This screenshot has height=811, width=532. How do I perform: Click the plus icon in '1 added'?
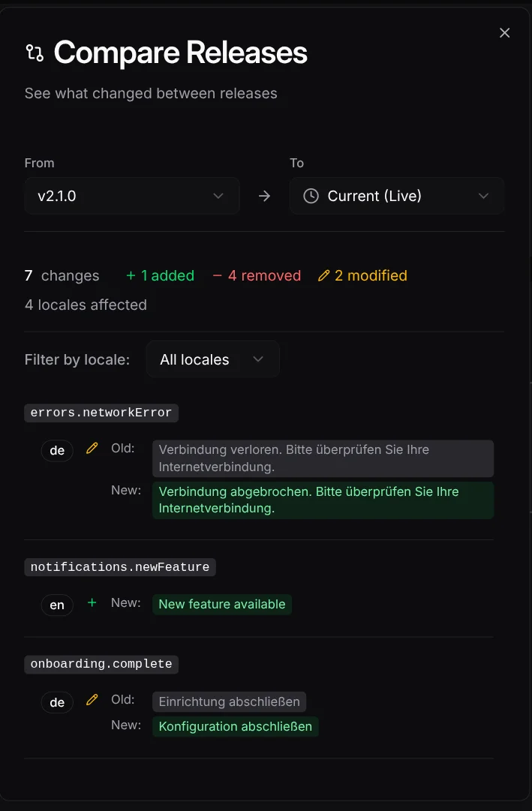pos(130,275)
